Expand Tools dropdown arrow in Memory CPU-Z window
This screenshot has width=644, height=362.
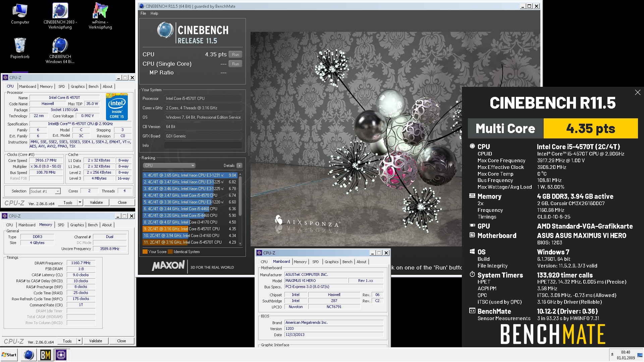click(79, 341)
